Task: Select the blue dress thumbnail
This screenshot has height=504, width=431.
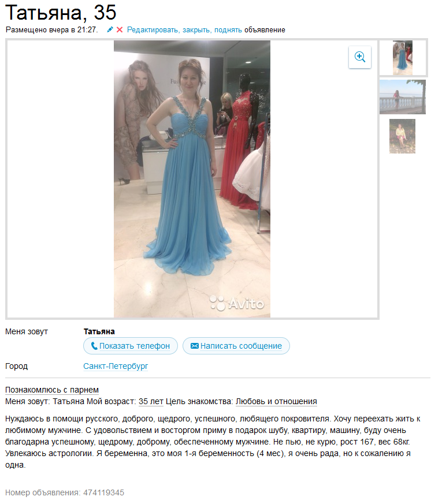Action: 402,58
